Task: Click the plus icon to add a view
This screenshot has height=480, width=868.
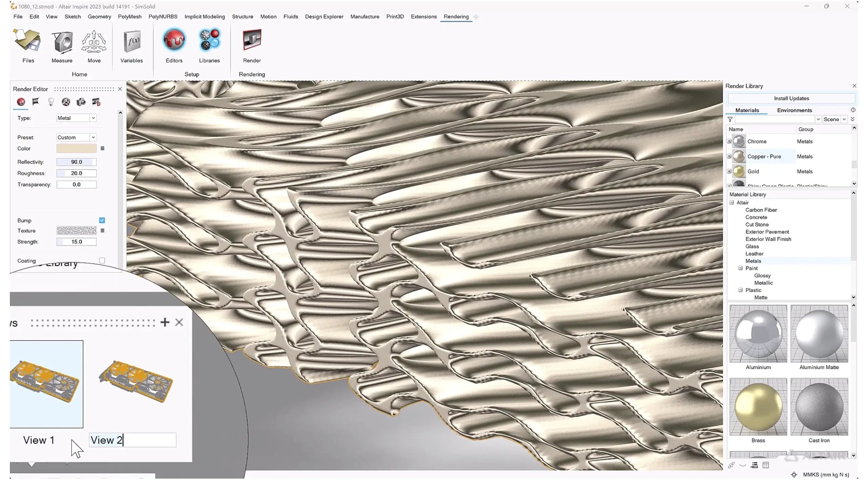Action: 165,322
